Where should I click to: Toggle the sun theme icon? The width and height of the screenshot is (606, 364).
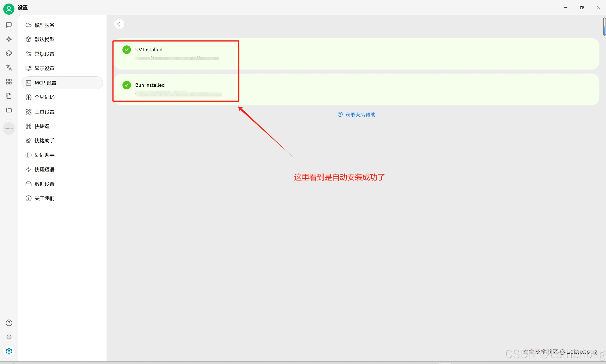click(9, 337)
